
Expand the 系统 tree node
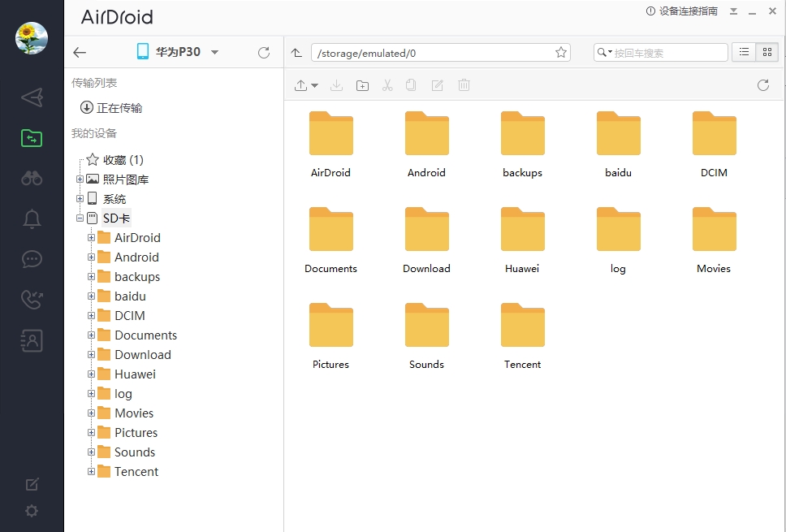(x=80, y=198)
